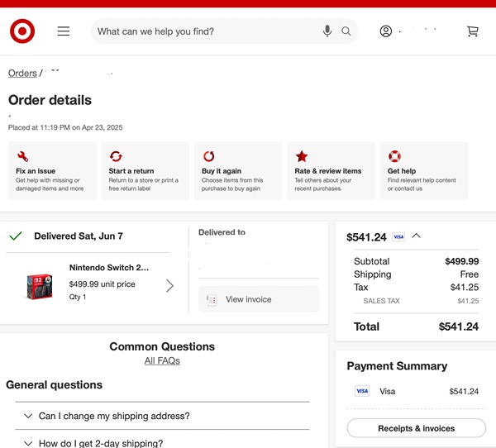The height and width of the screenshot is (448, 496).
Task: Click the green delivered checkmark icon
Action: (16, 236)
